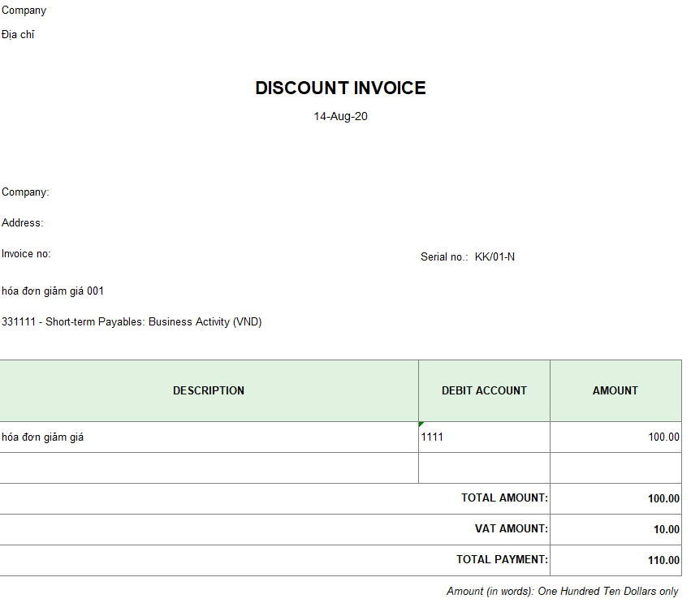
Task: Select the Address: label
Action: point(23,223)
